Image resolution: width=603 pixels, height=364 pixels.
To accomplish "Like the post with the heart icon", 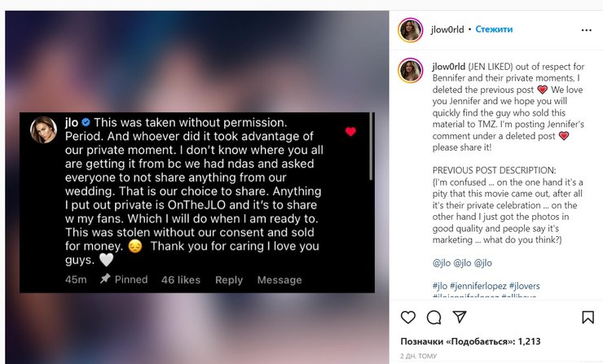I will click(x=408, y=317).
